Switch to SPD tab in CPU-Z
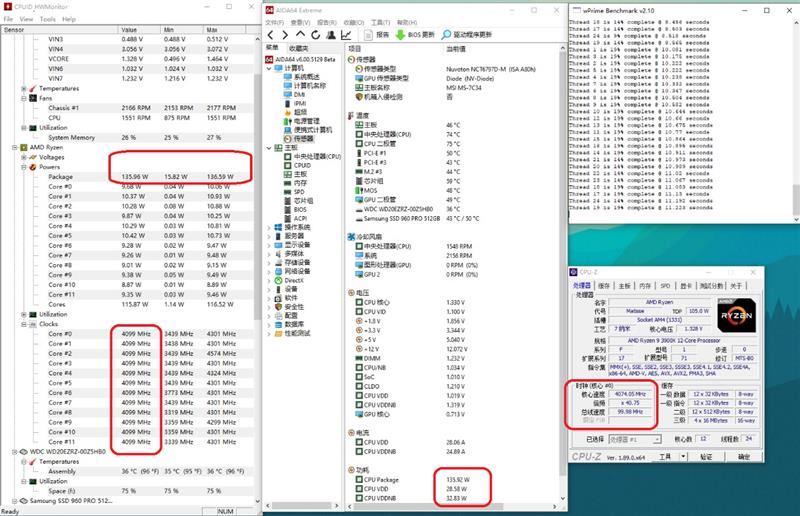 point(665,286)
